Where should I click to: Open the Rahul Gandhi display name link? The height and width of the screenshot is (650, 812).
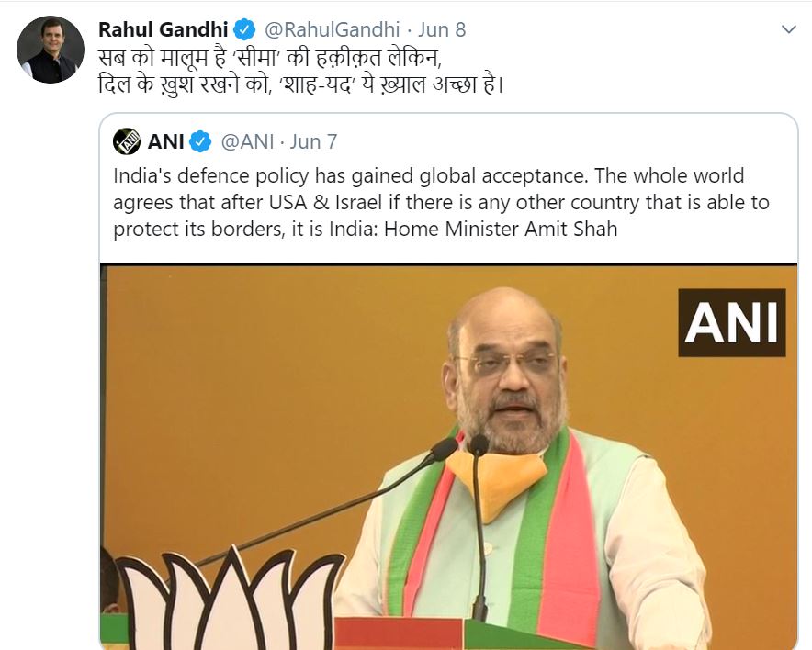(164, 29)
